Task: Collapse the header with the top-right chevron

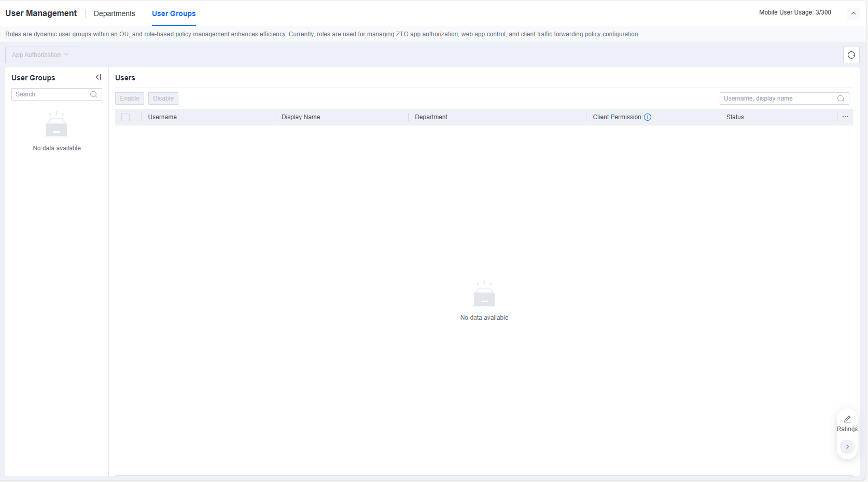Action: [853, 13]
